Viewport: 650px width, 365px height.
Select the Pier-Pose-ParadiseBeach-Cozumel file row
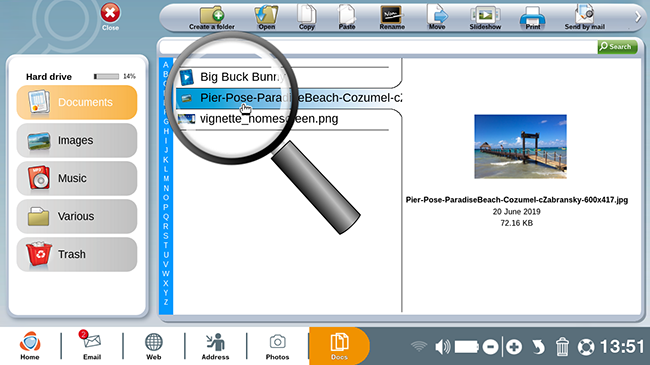(289, 98)
